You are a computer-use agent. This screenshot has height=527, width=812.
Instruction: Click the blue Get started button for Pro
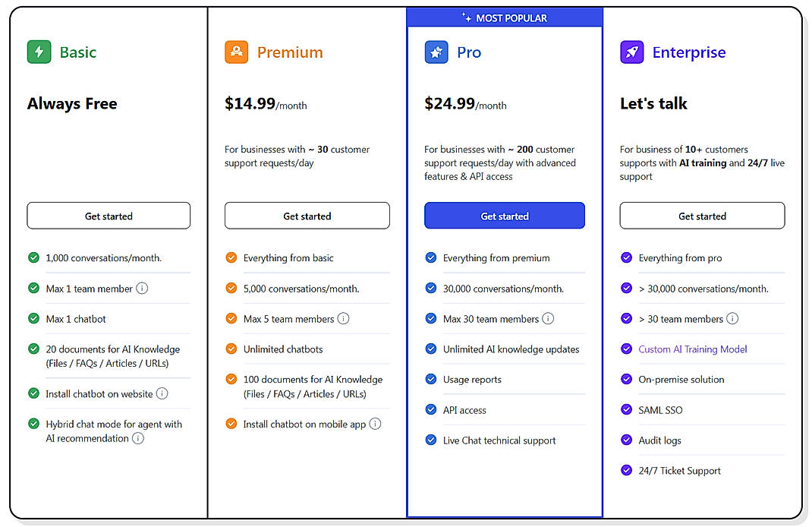point(505,216)
